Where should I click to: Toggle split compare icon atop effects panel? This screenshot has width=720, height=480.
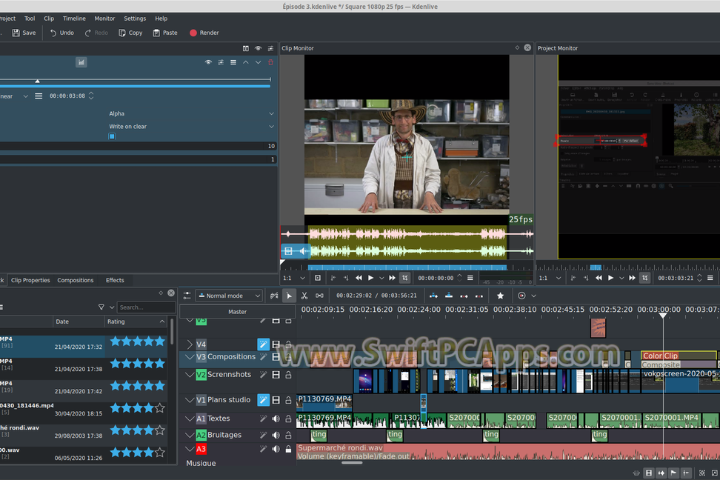pyautogui.click(x=246, y=48)
